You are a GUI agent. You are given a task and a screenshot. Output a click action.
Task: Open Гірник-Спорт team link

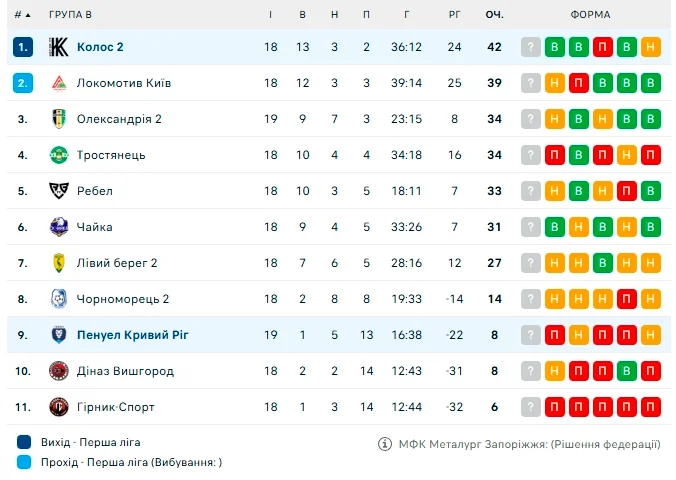[x=115, y=407]
